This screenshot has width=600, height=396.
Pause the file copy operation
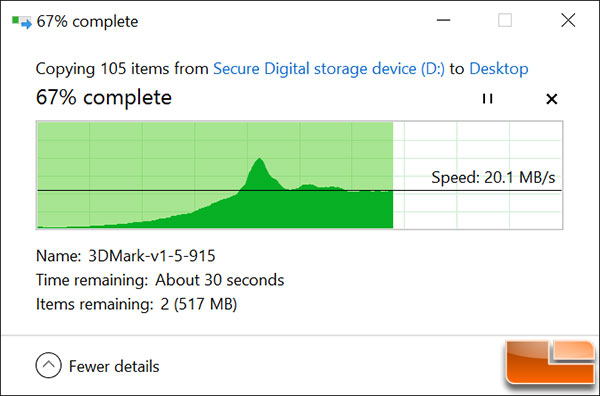488,99
